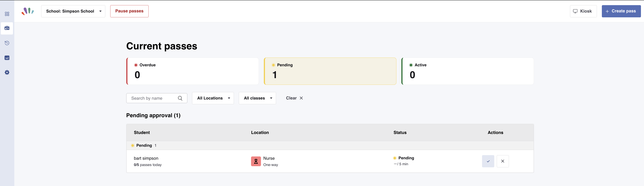Open the All classes filter dropdown
Image resolution: width=644 pixels, height=186 pixels.
pyautogui.click(x=257, y=98)
